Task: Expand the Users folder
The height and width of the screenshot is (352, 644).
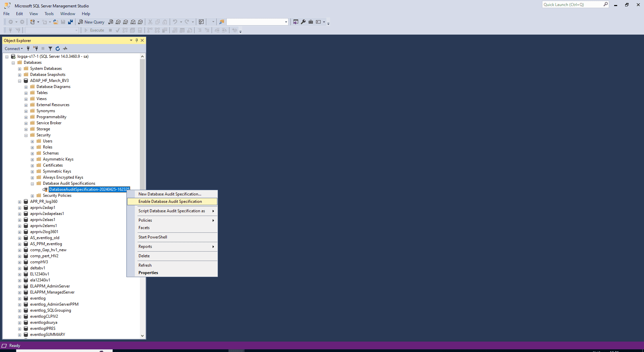Action: tap(32, 141)
